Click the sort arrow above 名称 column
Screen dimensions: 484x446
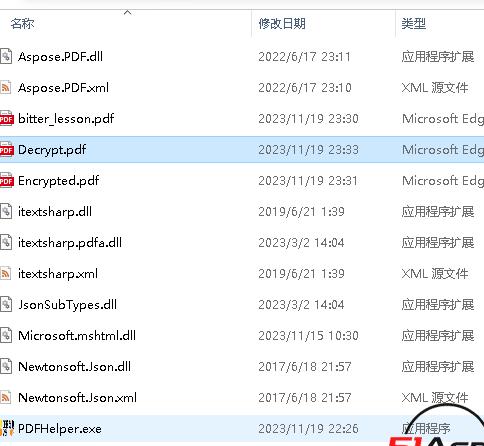tap(127, 13)
